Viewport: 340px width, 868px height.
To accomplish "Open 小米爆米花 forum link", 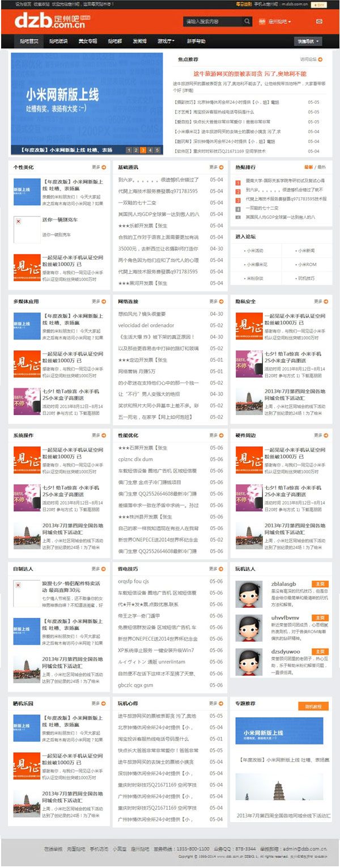I will click(257, 264).
